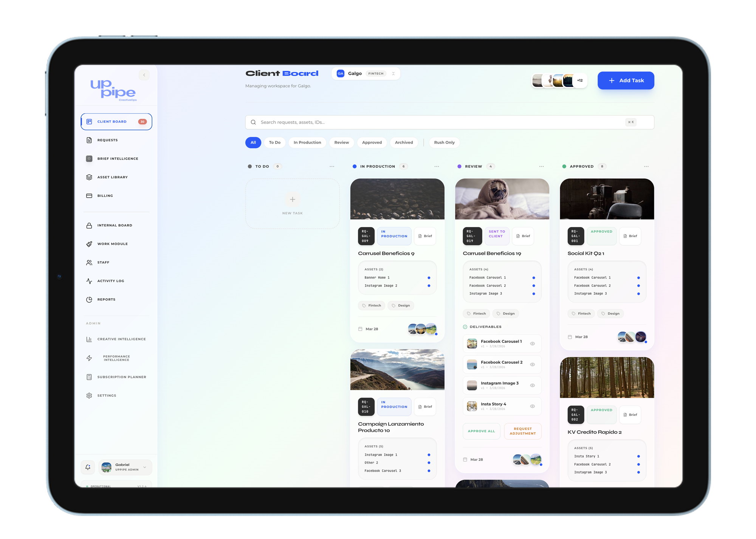Screen dimensions: 756x539
Task: Go to Billing via its sidebar icon
Action: pos(89,195)
